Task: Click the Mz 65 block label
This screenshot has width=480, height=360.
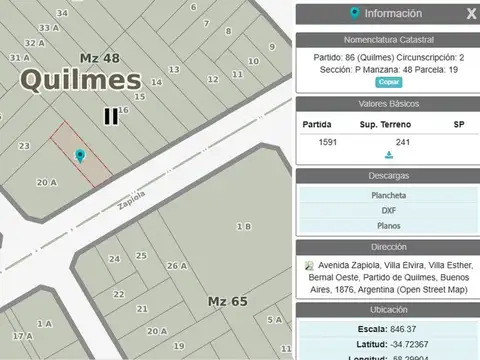Action: 228,302
